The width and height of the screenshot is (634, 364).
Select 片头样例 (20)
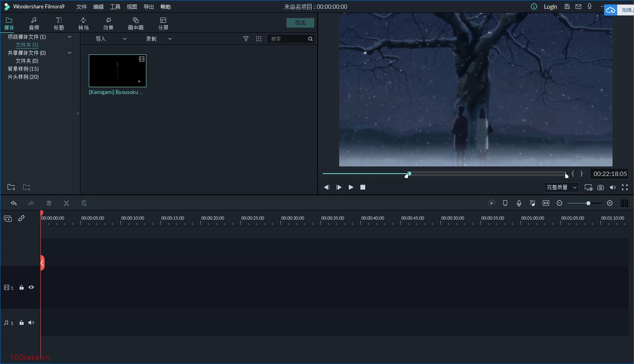click(23, 77)
